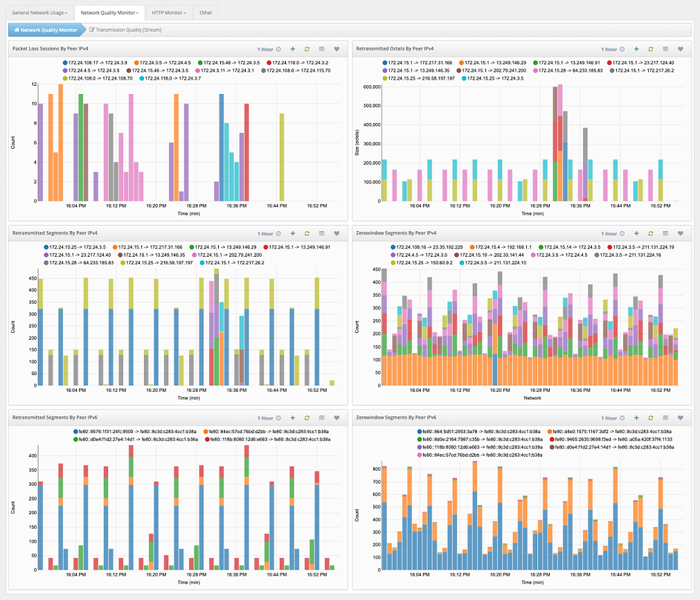Favorite the Zerowindow Segments By Peer IPv4 panel
Screen dimensions: 700x600
coord(680,233)
